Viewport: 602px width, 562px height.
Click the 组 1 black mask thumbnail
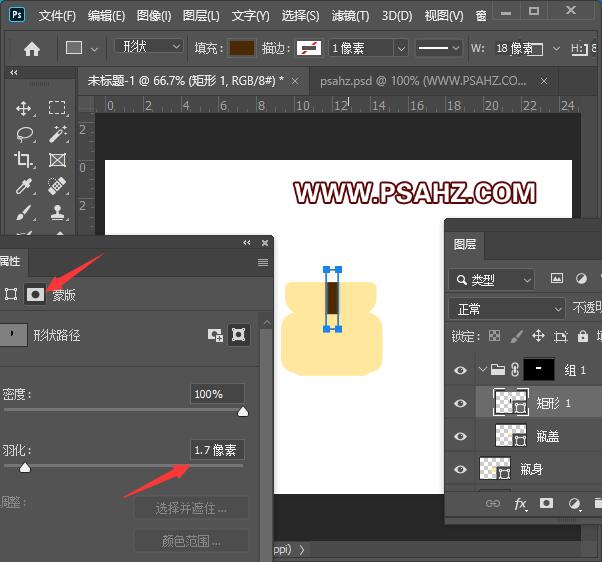pos(539,369)
